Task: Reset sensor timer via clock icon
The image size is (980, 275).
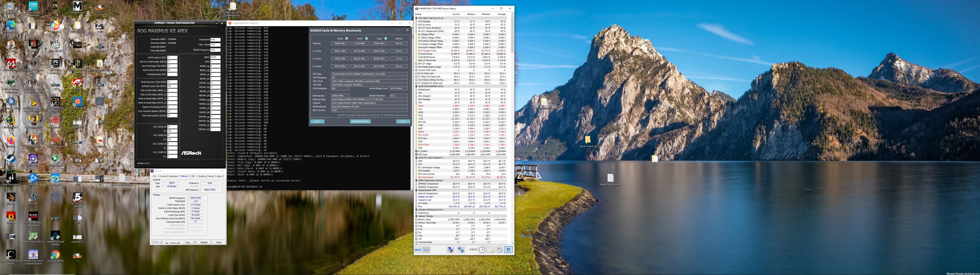Action: point(482,250)
